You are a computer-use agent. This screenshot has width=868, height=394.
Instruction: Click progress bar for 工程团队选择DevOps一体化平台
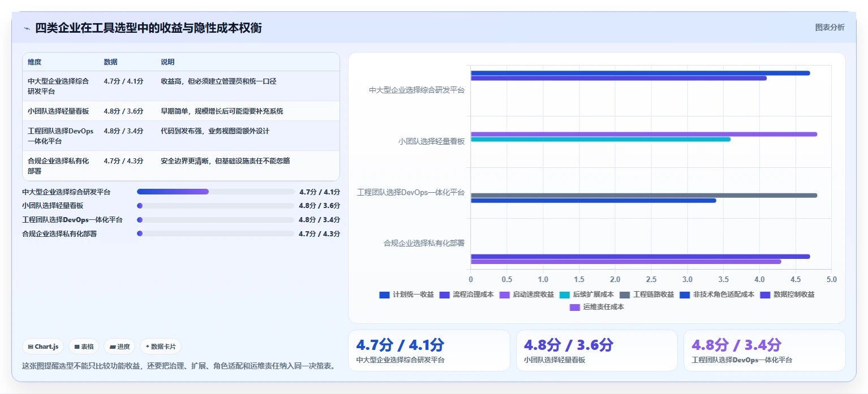tap(216, 220)
